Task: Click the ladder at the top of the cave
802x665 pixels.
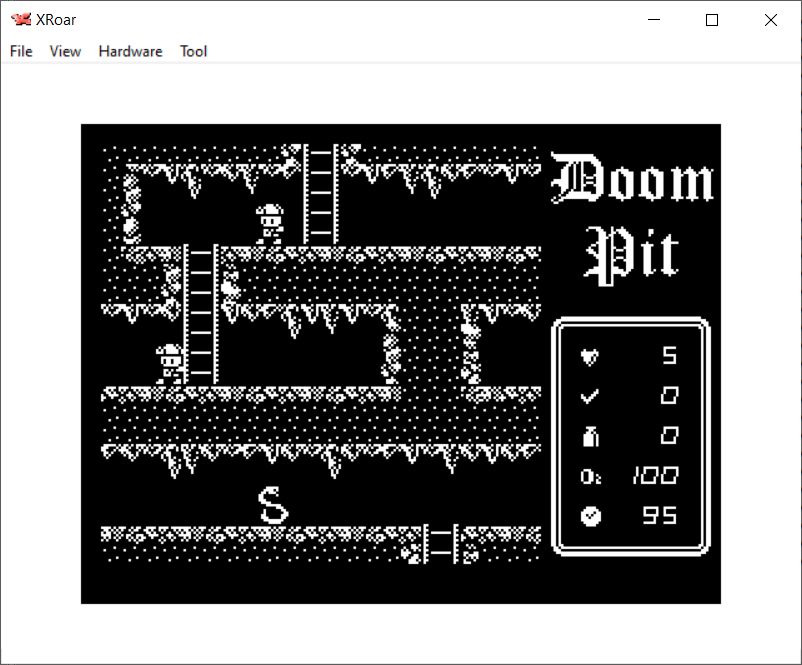Action: [320, 194]
